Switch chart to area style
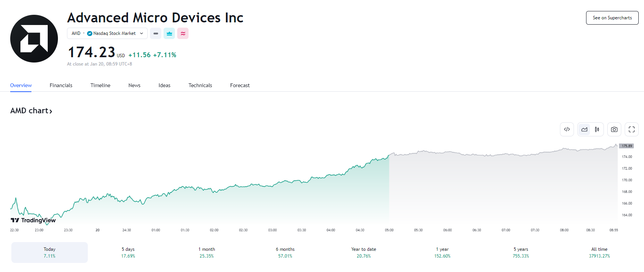644x272 pixels. (x=585, y=129)
